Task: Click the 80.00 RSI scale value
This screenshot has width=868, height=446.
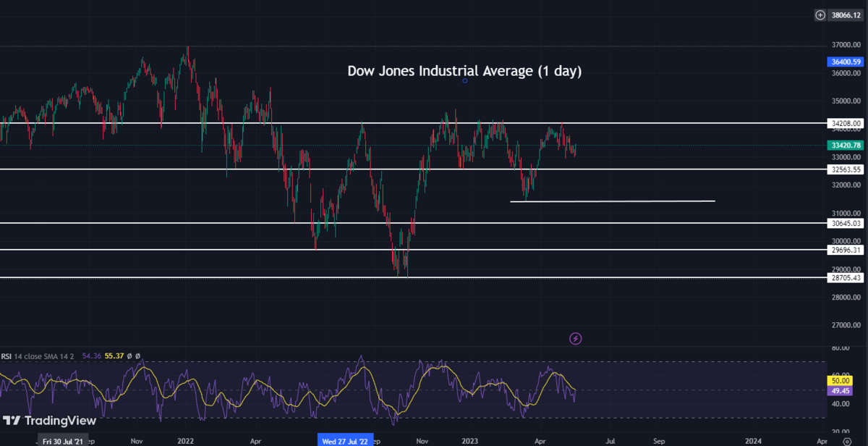Action: pos(841,348)
